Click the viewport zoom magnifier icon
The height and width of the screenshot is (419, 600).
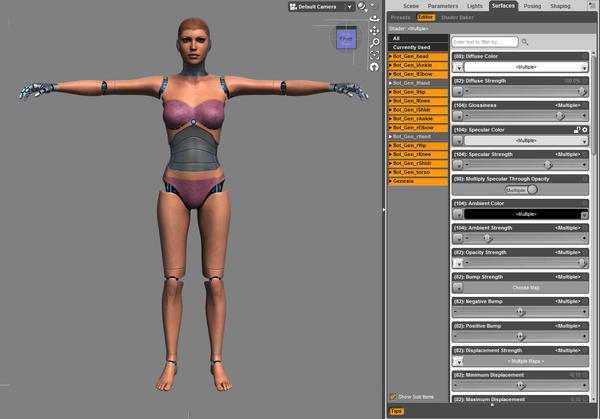(374, 42)
